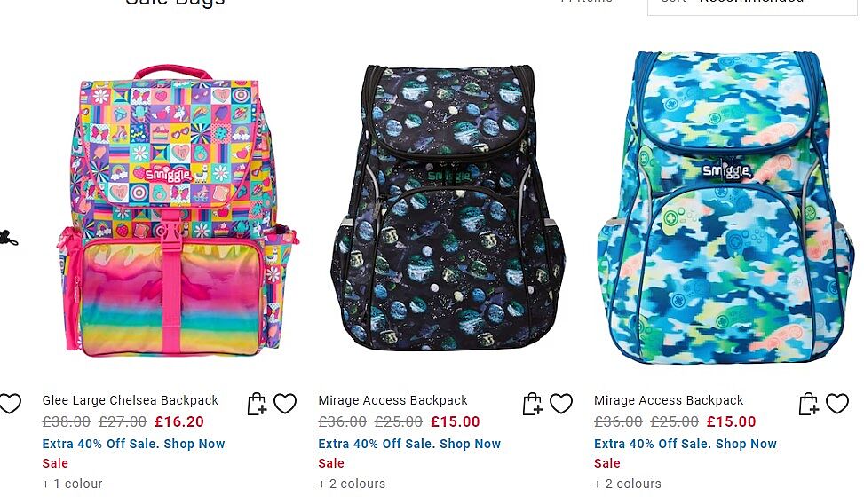Toggle wishlist heart for blue camo Mirage backpack
The width and height of the screenshot is (864, 504).
coord(837,404)
